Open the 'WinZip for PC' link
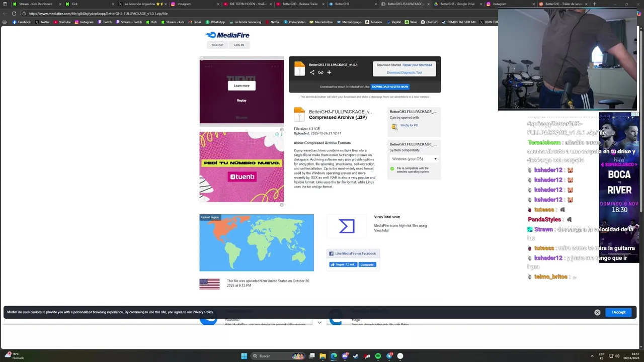 [x=409, y=125]
